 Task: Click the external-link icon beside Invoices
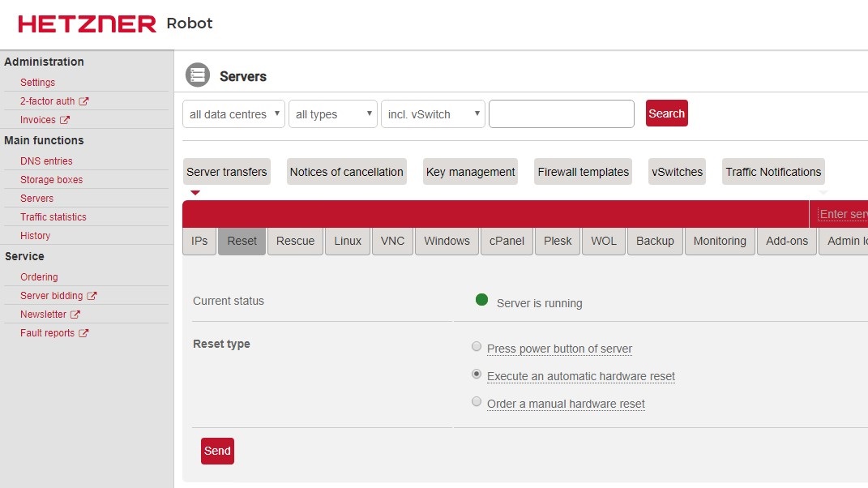[65, 120]
